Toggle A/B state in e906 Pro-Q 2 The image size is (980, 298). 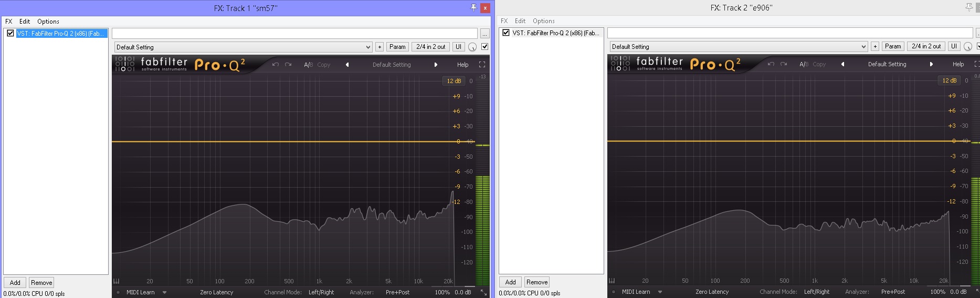pos(804,64)
